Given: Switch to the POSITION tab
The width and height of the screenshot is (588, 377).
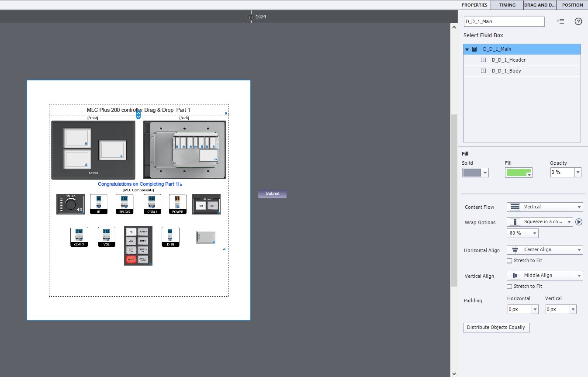Looking at the screenshot, I should [572, 5].
